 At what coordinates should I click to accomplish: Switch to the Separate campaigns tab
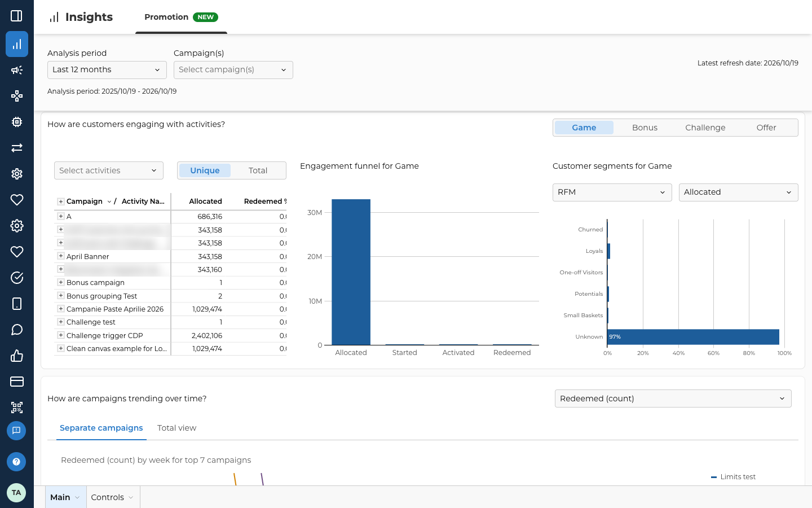(101, 428)
